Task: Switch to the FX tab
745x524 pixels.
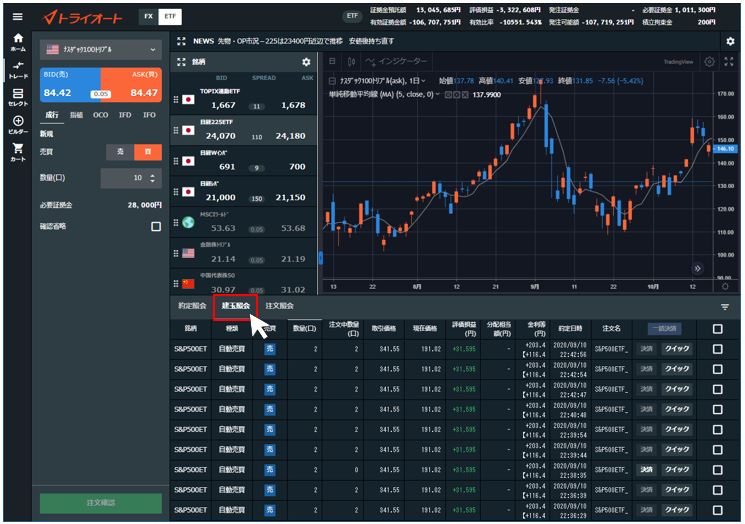Action: (149, 16)
